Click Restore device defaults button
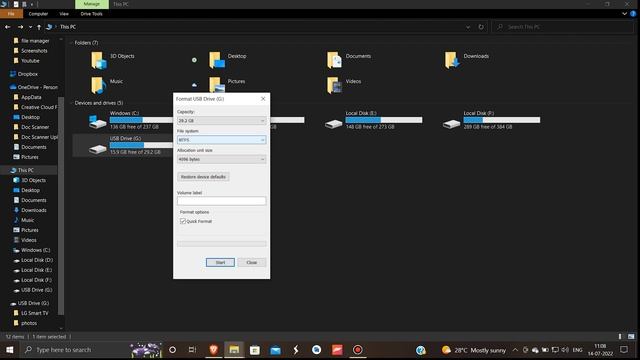The height and width of the screenshot is (360, 640). [203, 177]
